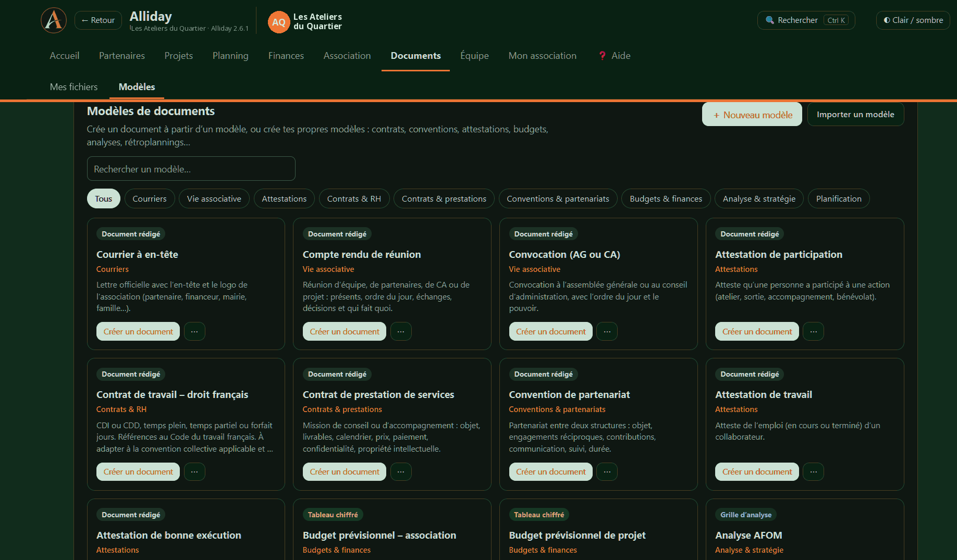Go back with the Retour button

[x=98, y=20]
